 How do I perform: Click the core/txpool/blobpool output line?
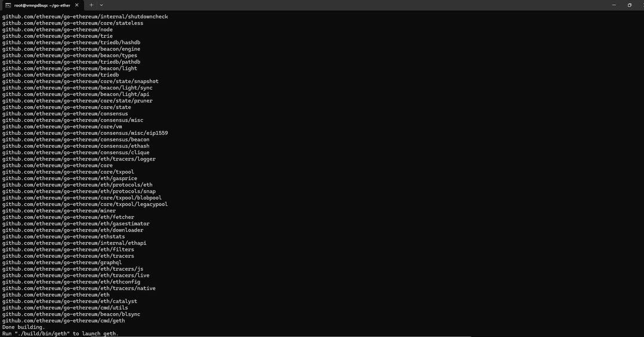pos(82,197)
